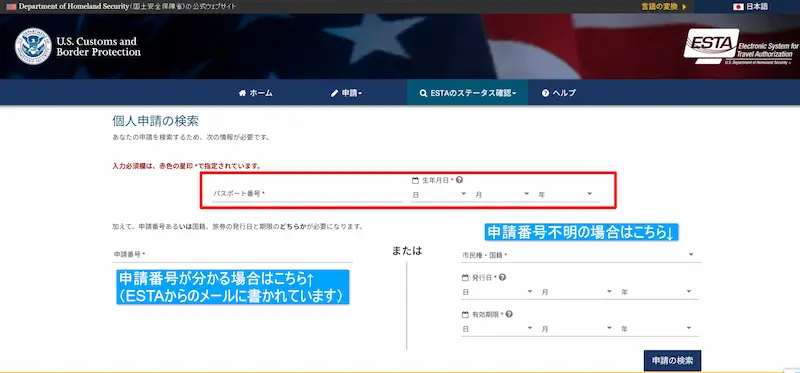
Task: Open 発行日 month (月) dropdown
Action: 577,292
